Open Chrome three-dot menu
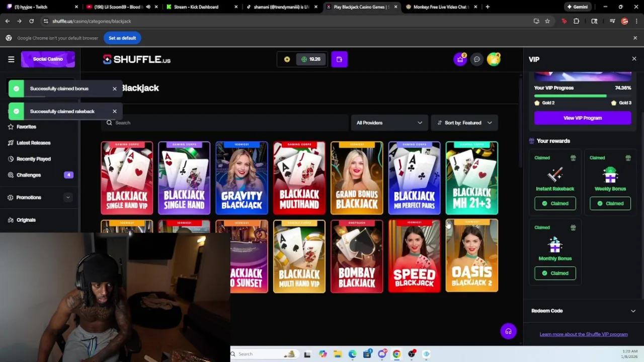The width and height of the screenshot is (644, 362). pos(635,21)
